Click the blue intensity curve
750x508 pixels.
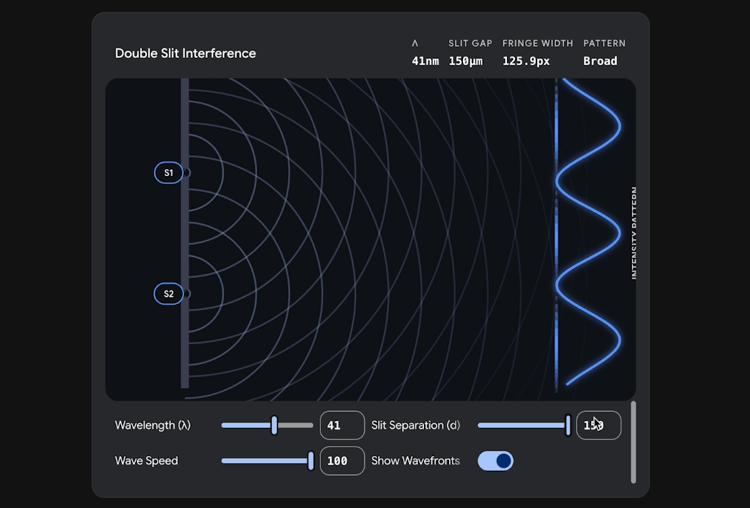[x=619, y=128]
